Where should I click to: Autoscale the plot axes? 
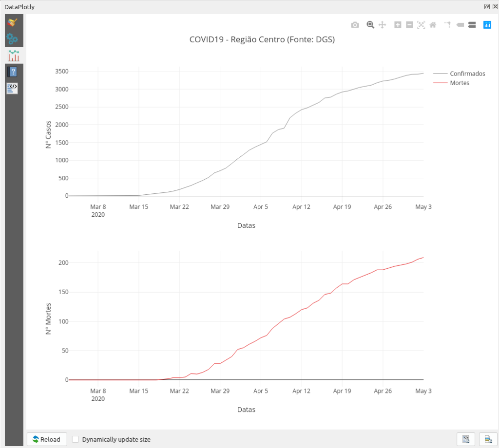(x=421, y=25)
